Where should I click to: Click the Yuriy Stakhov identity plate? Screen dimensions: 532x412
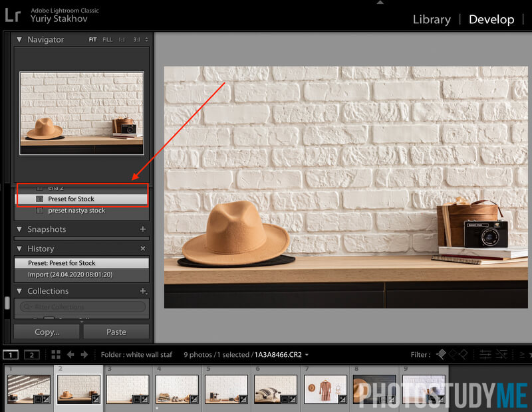pyautogui.click(x=59, y=19)
